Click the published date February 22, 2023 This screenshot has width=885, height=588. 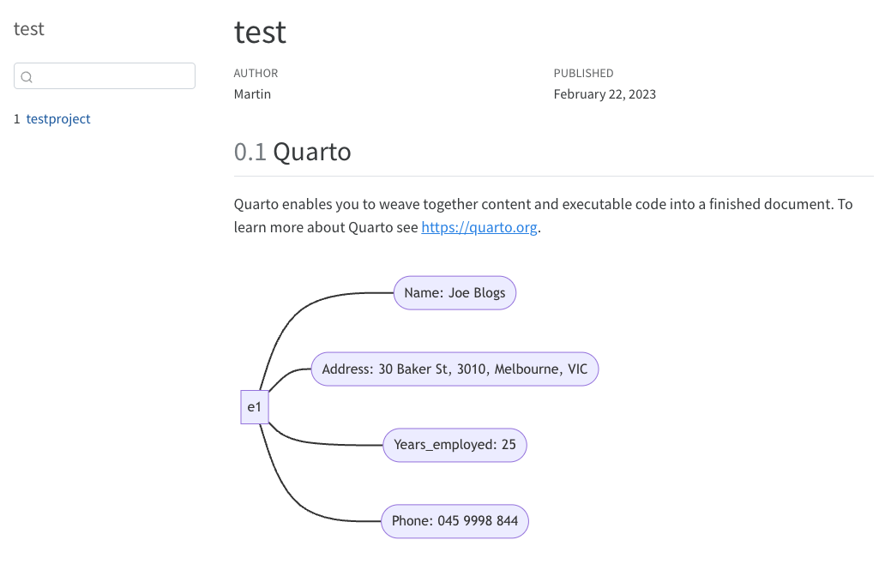coord(605,94)
